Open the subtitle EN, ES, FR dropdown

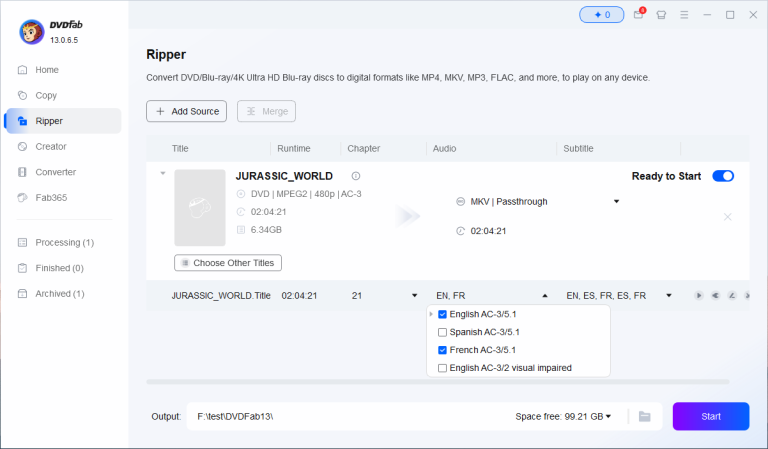(669, 295)
